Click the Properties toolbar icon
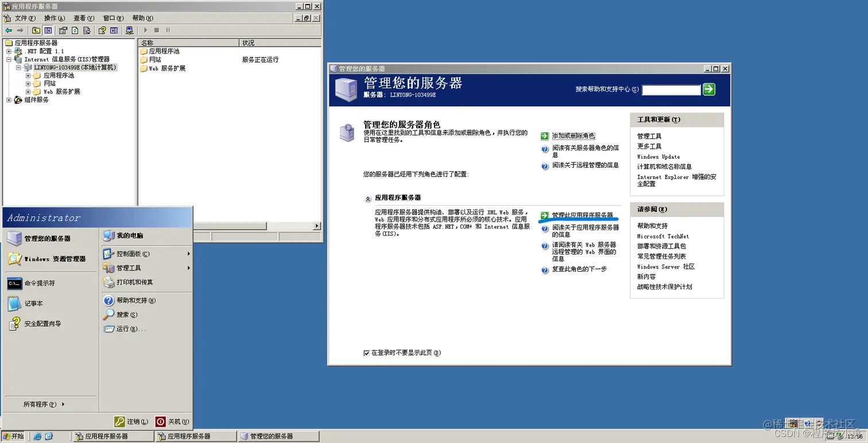 [x=63, y=30]
